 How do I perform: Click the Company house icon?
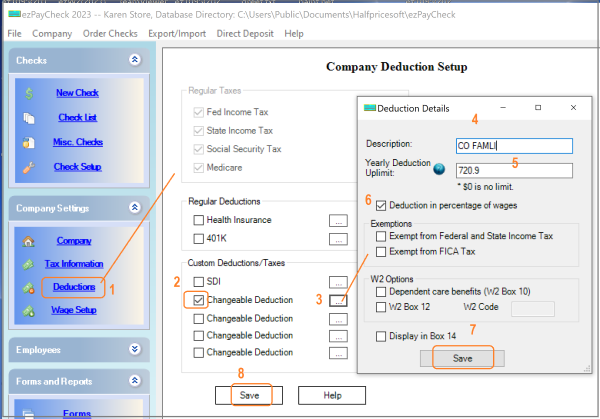click(30, 241)
